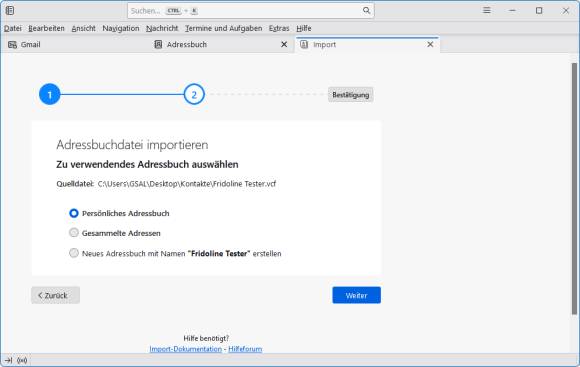Close the Import tab

click(430, 44)
